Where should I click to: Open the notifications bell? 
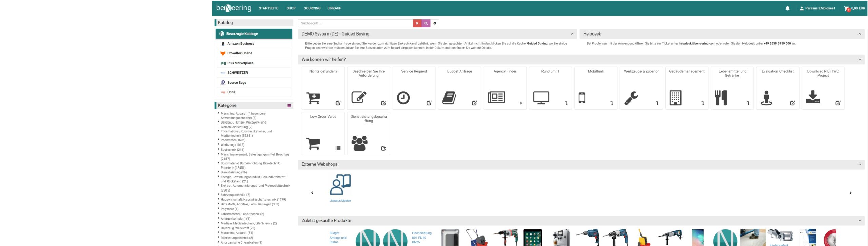[787, 8]
